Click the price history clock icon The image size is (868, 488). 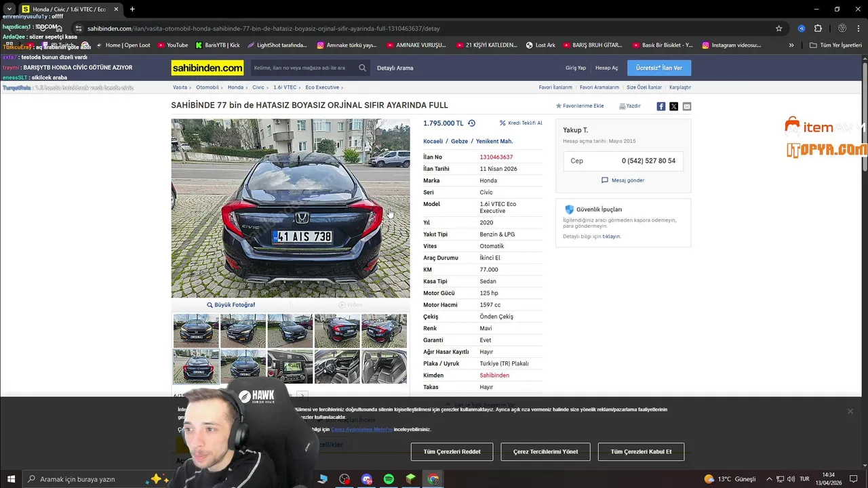click(x=471, y=123)
